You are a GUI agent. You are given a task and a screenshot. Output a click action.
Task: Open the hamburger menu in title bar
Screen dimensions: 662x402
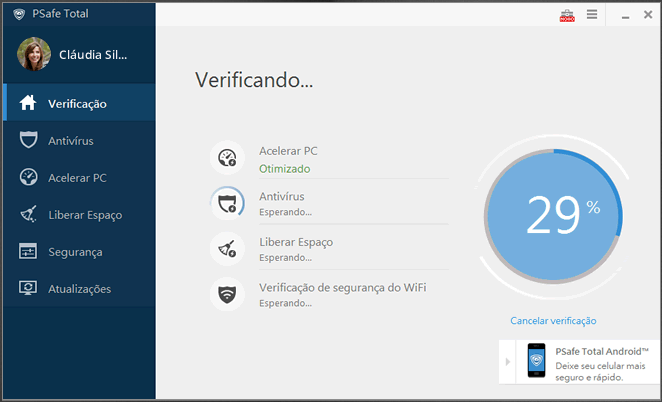tap(592, 14)
